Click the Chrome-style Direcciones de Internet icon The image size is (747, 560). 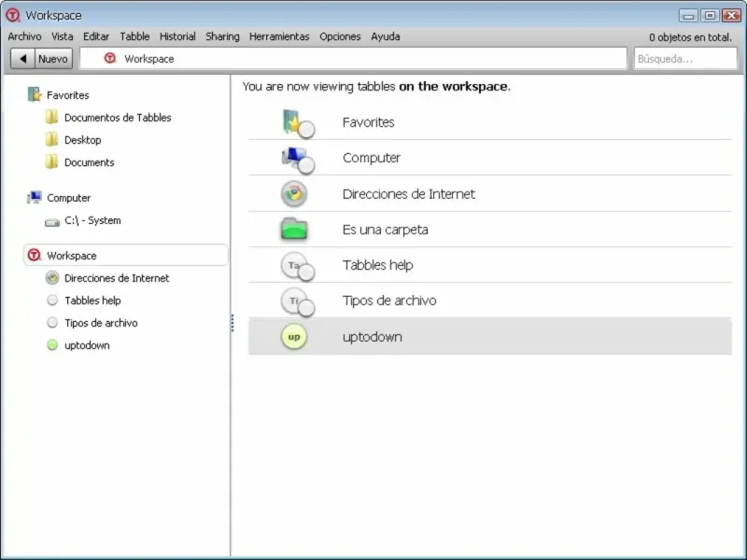click(294, 194)
